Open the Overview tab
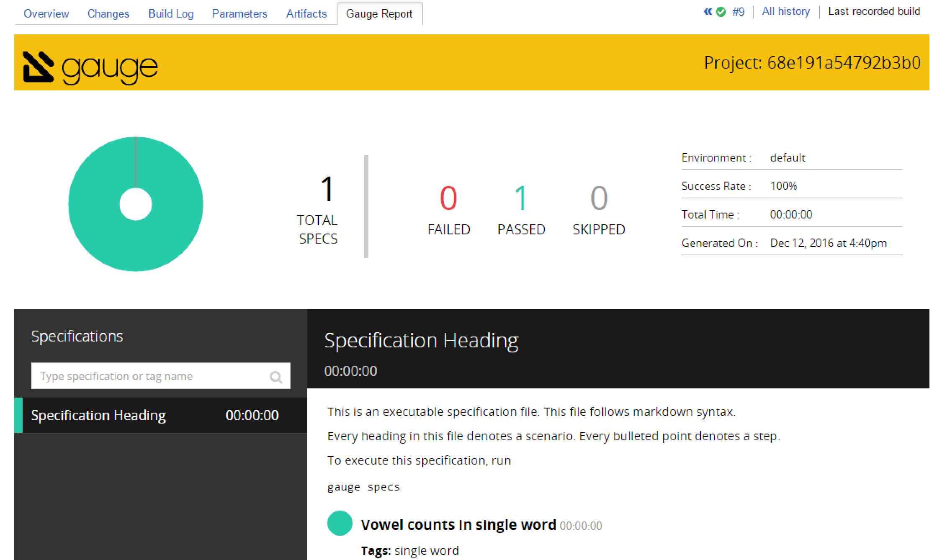This screenshot has width=942, height=560. 46,14
